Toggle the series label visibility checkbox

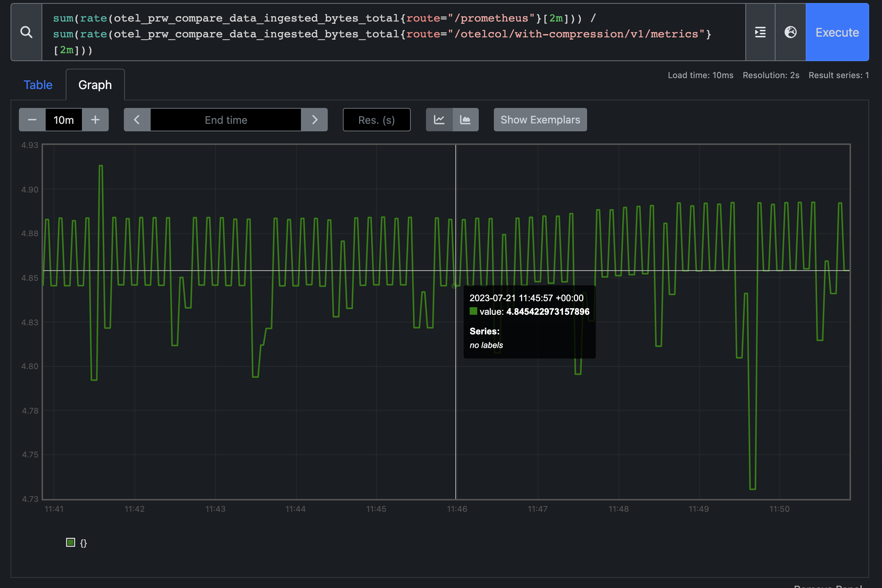coord(70,542)
